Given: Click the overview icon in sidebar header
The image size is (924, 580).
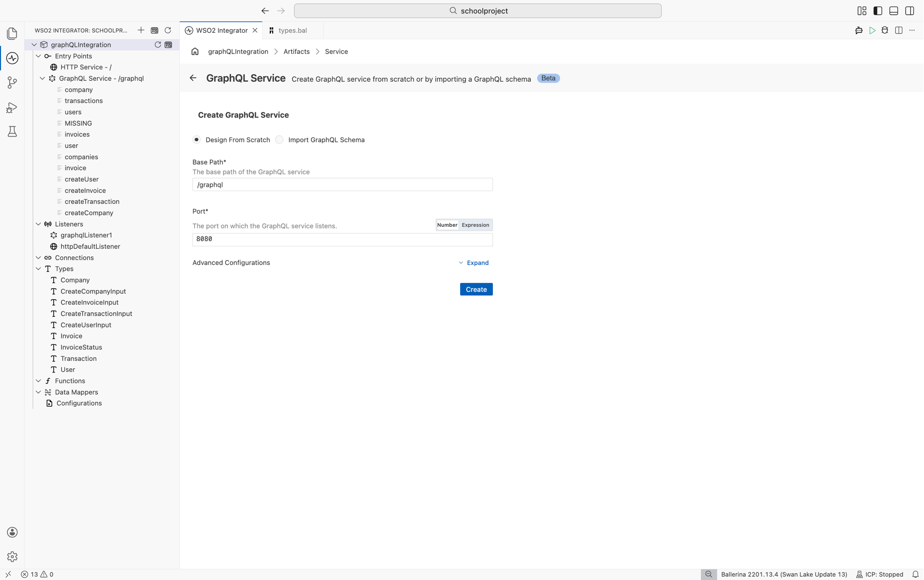Looking at the screenshot, I should (154, 31).
